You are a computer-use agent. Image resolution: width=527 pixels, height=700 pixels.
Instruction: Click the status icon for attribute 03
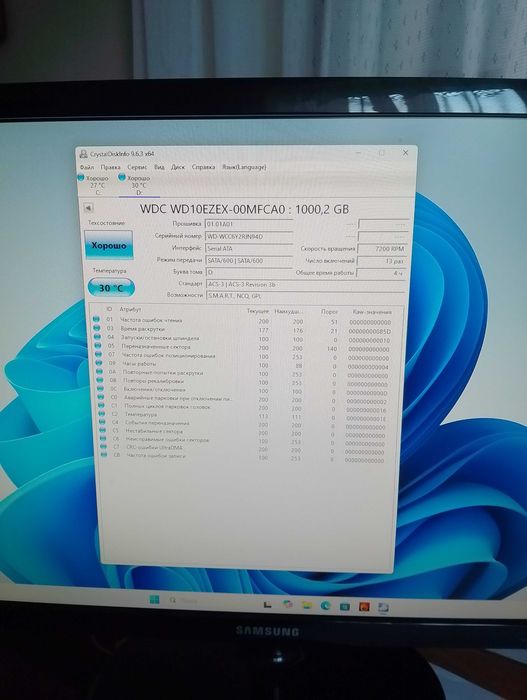click(96, 328)
